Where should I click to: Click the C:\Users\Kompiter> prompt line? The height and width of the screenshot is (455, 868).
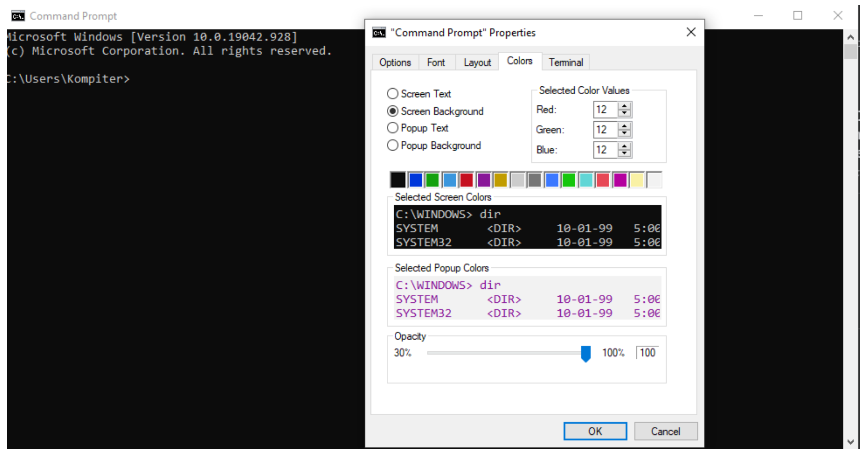pyautogui.click(x=68, y=79)
